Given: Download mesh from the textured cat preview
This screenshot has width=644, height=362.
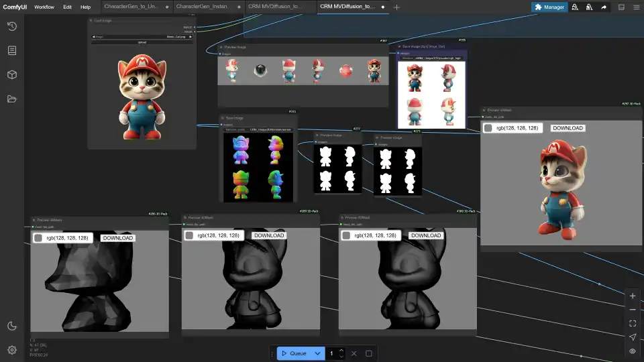Looking at the screenshot, I should pyautogui.click(x=568, y=128).
